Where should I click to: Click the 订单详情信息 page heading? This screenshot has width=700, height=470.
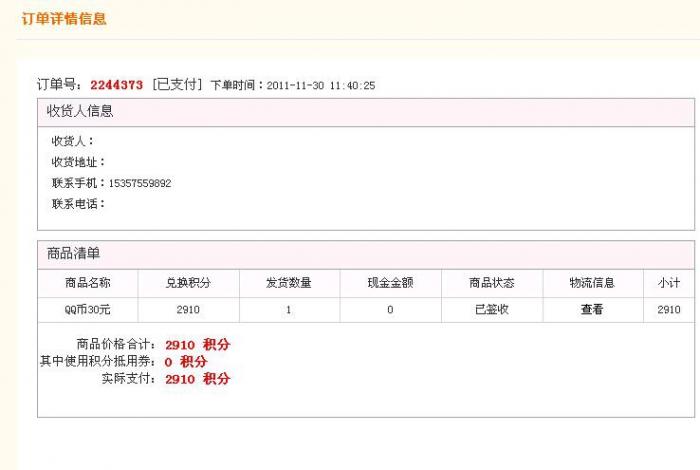pyautogui.click(x=64, y=18)
